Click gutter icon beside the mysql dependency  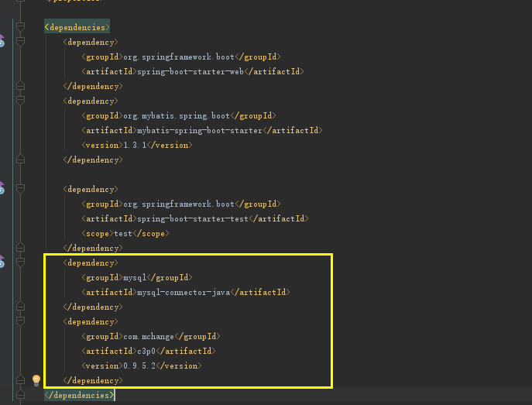point(2,262)
